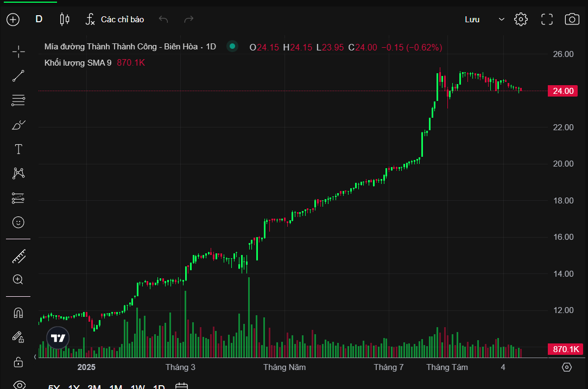Click the 16.00 price axis label
This screenshot has height=389, width=588.
click(x=563, y=237)
